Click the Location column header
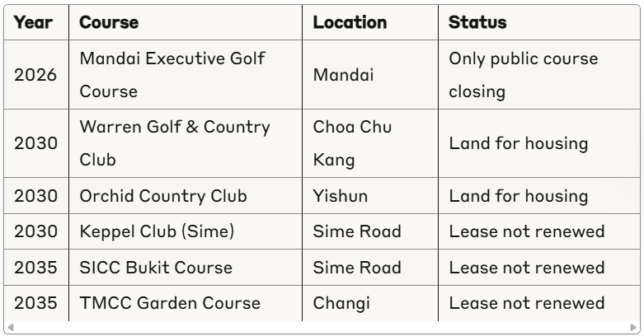 [350, 22]
